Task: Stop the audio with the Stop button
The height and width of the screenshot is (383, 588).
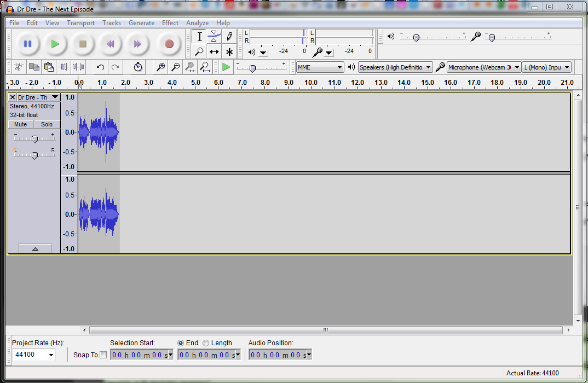Action: [x=83, y=44]
